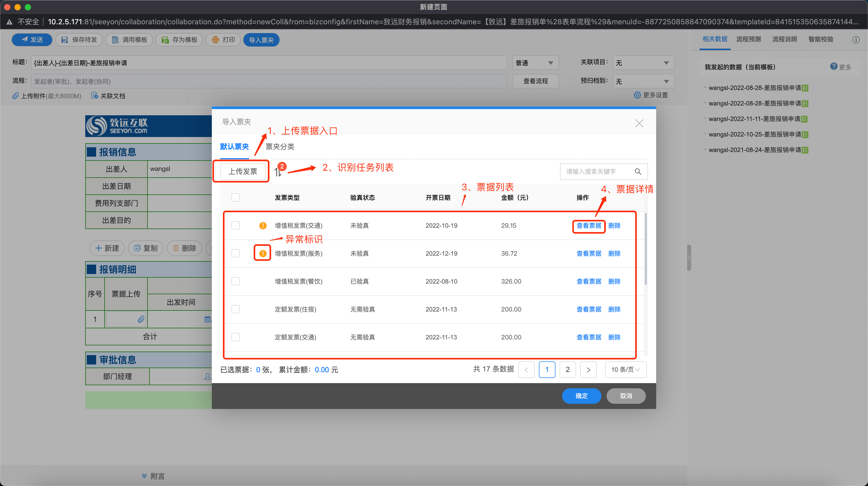Click 导入票夹 import button in toolbar
The image size is (868, 486).
point(261,40)
